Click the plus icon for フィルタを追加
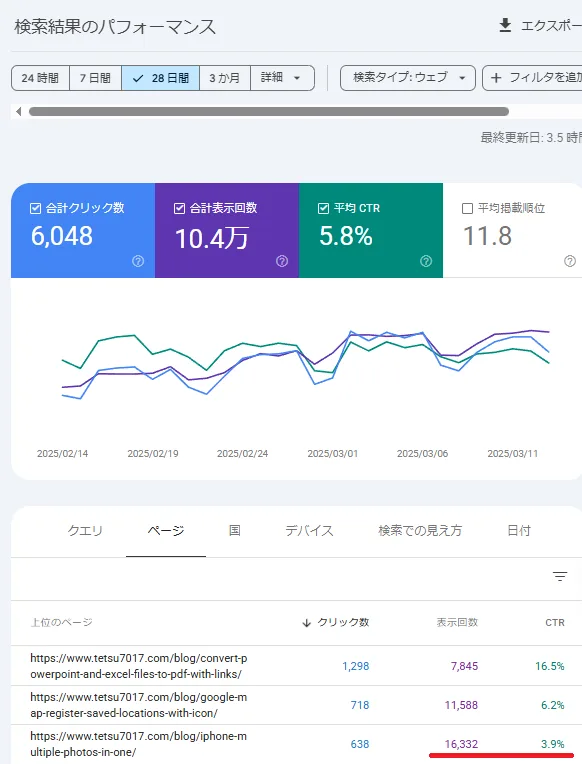This screenshot has height=764, width=582. [496, 78]
